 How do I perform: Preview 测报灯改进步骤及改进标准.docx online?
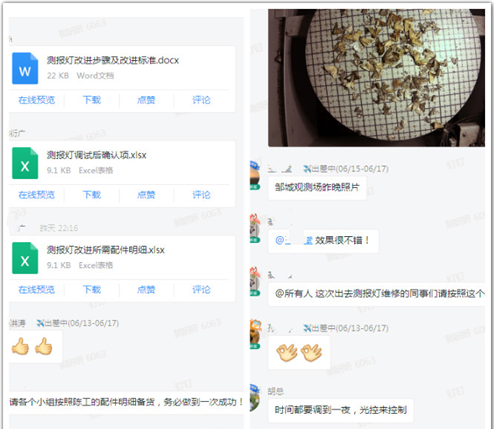(x=37, y=100)
